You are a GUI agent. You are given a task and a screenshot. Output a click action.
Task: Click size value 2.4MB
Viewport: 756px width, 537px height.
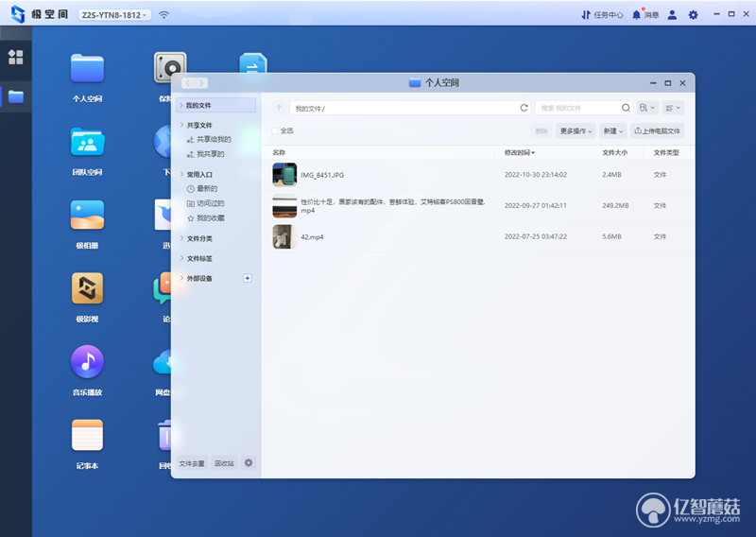tap(611, 175)
